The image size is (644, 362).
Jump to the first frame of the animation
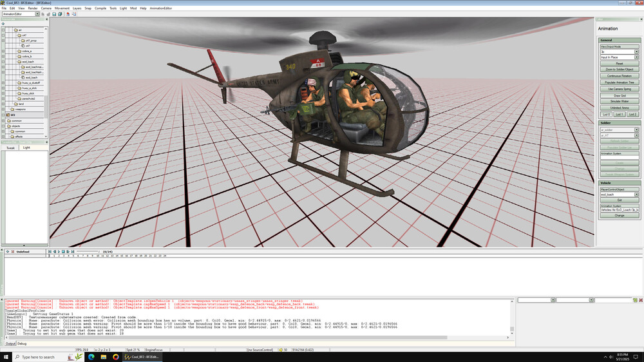point(50,251)
